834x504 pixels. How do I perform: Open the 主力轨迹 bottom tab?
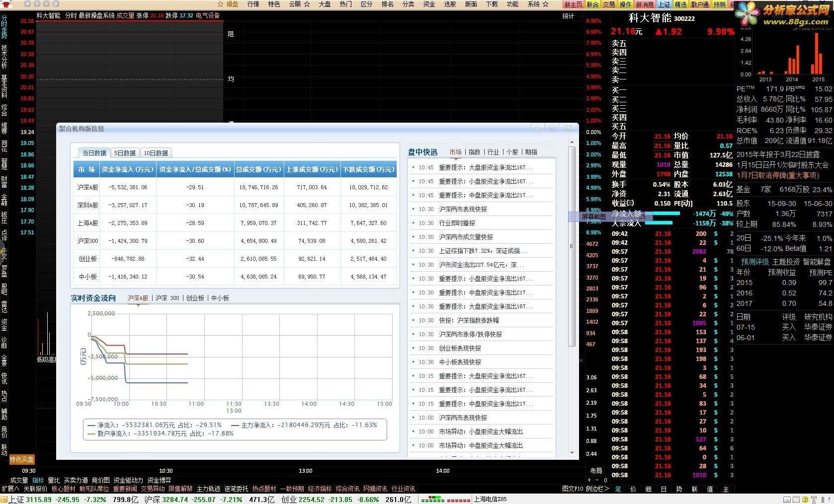pyautogui.click(x=208, y=489)
